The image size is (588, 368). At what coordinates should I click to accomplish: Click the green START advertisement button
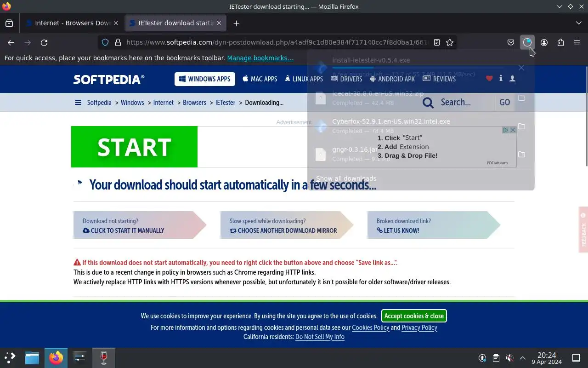[x=134, y=147]
